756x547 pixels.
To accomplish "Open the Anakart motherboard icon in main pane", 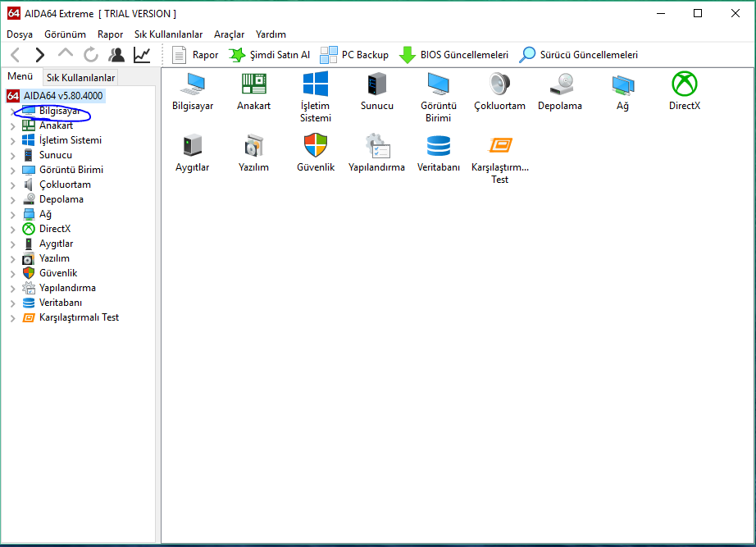I will pos(254,84).
